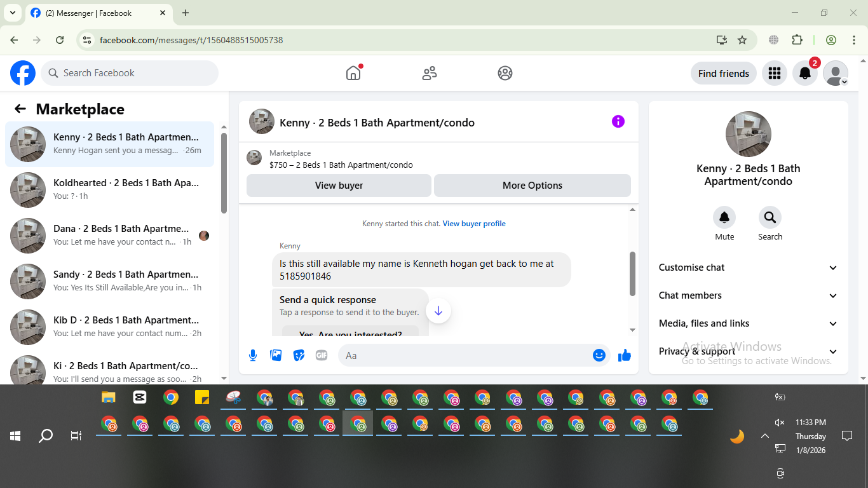Open File Explorer from the taskbar
868x488 pixels.
tap(109, 398)
